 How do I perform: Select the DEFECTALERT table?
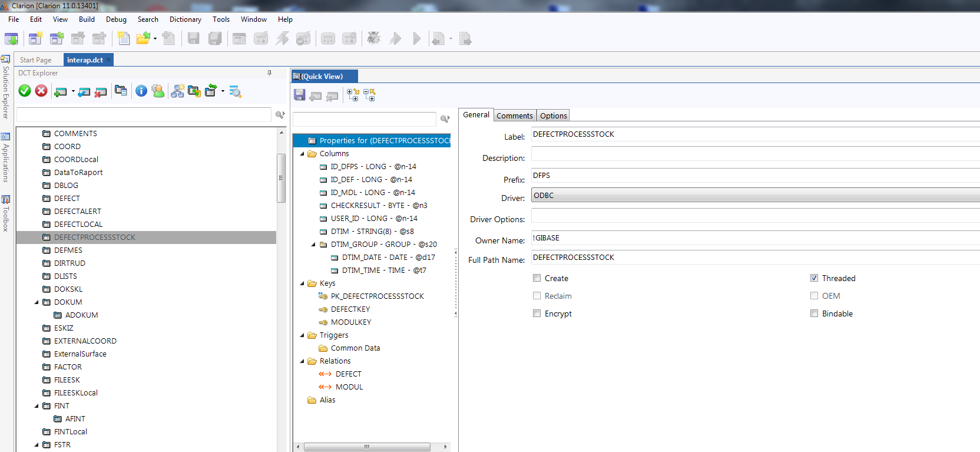point(77,212)
